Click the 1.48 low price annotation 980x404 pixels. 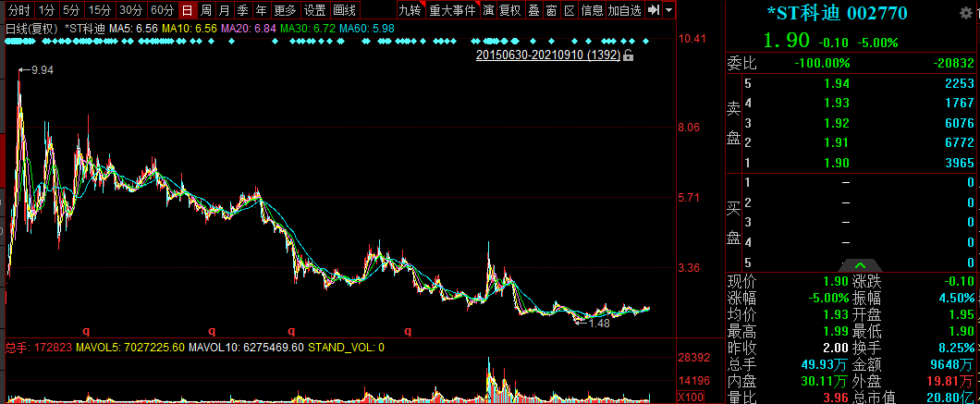click(x=598, y=324)
